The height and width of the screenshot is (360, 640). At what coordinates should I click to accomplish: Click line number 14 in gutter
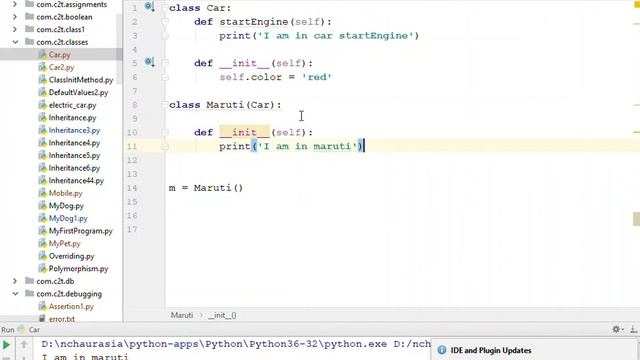coord(132,188)
